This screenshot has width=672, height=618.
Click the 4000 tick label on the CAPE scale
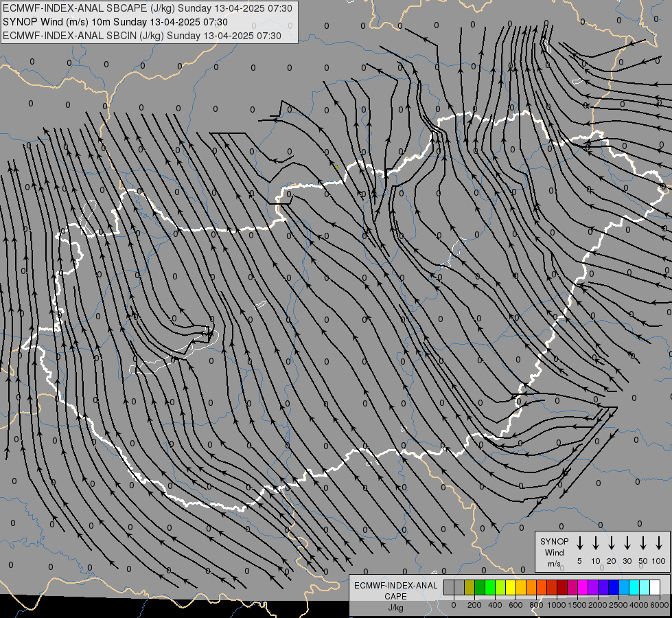[639, 605]
